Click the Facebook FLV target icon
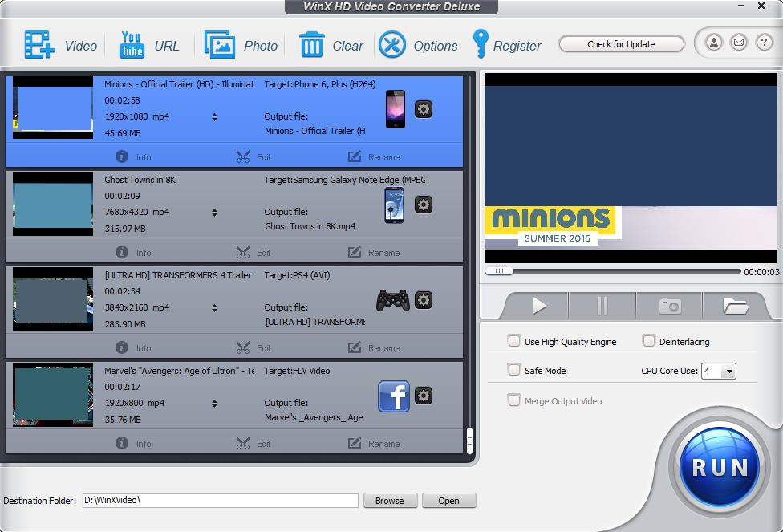 pyautogui.click(x=393, y=396)
